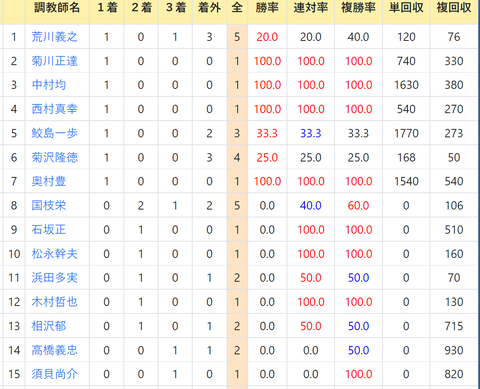Select 複回収 value 130 for 木村哲也
Screen dimensions: 480x389
(x=454, y=302)
